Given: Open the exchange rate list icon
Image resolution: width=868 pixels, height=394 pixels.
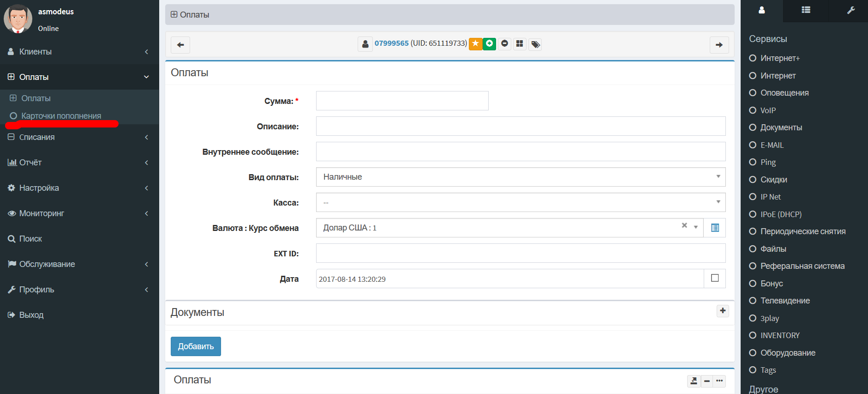Looking at the screenshot, I should pos(715,228).
